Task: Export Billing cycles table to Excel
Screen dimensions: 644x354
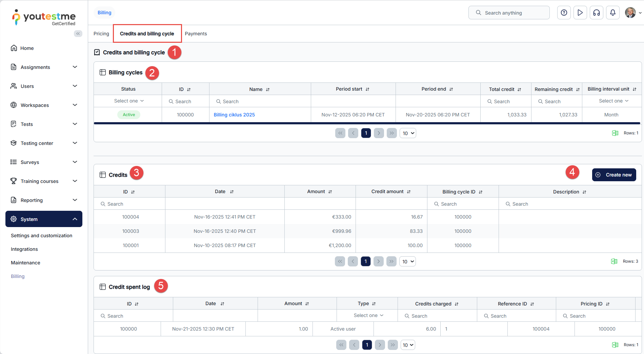Action: 615,133
